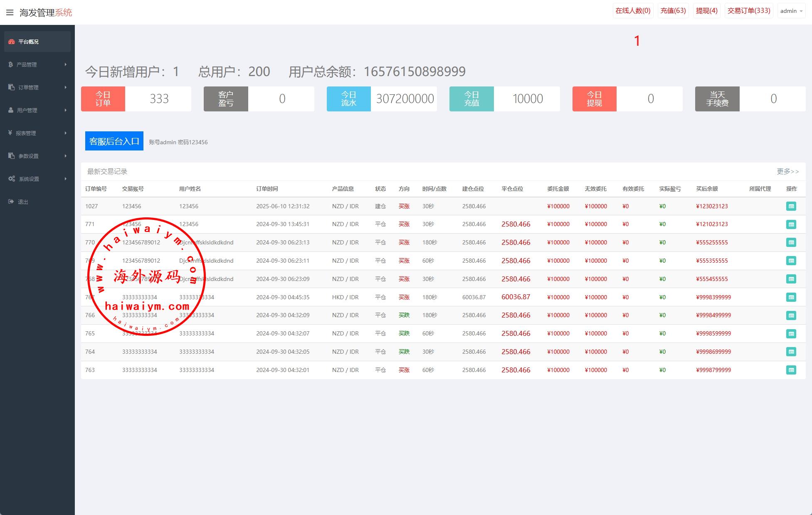
Task: Click the logout icon beside 退出
Action: coord(11,202)
